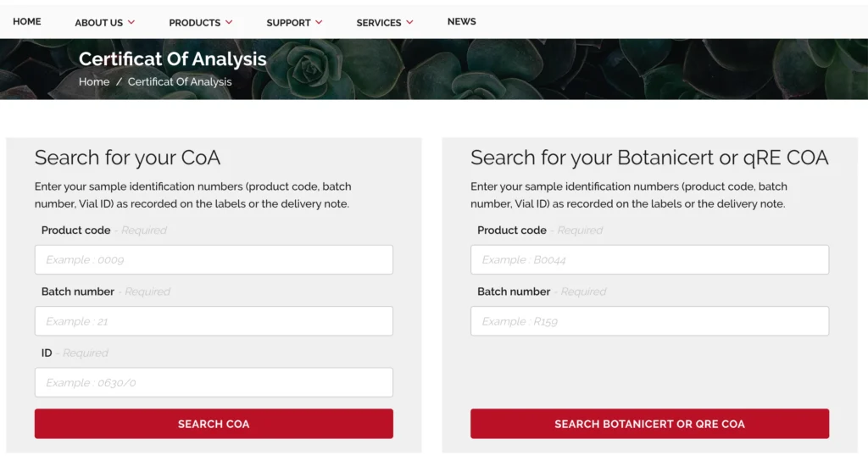This screenshot has height=461, width=868.
Task: Click the Botanicert Batch number field
Action: (x=649, y=321)
